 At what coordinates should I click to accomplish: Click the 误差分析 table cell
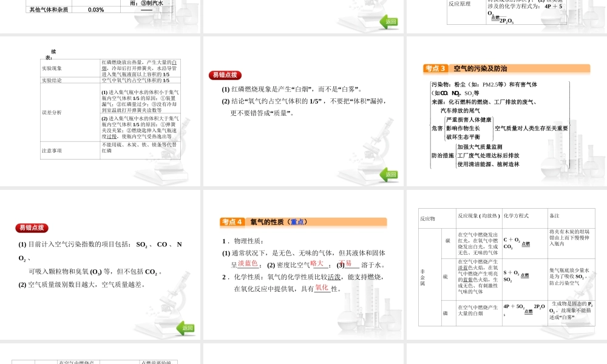coord(70,113)
